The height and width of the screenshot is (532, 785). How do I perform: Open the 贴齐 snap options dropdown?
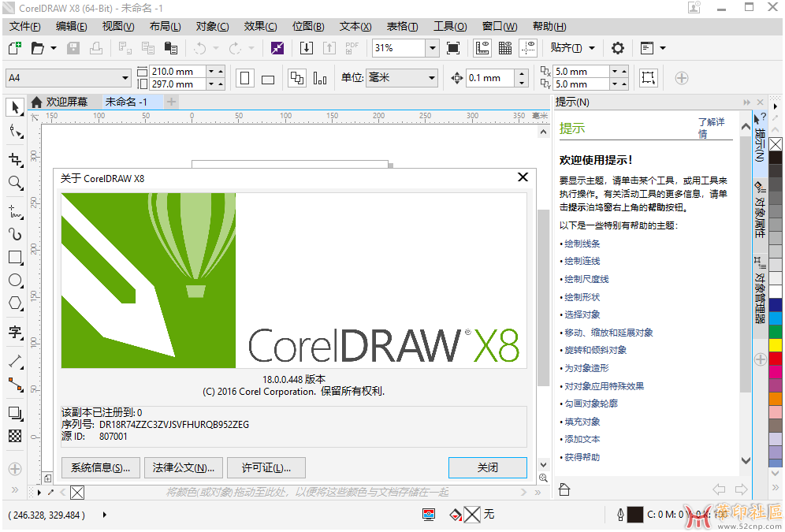pos(574,48)
